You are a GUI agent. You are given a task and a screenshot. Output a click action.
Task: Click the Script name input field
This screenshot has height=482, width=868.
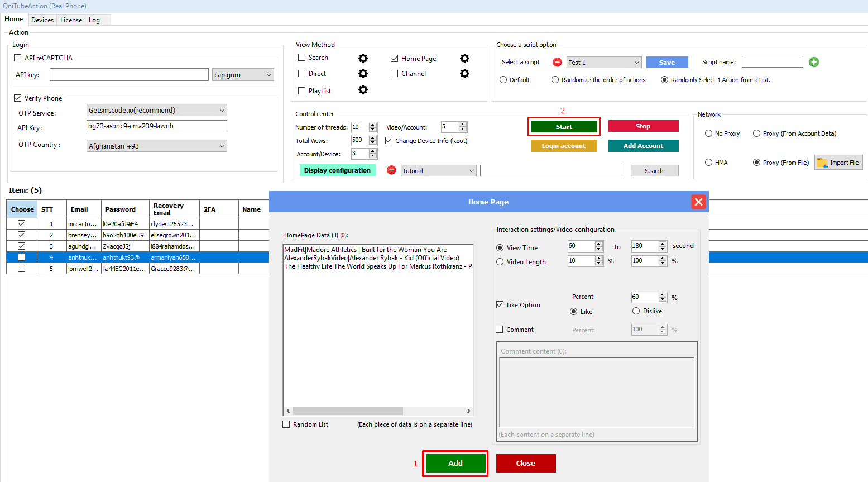[x=772, y=62]
